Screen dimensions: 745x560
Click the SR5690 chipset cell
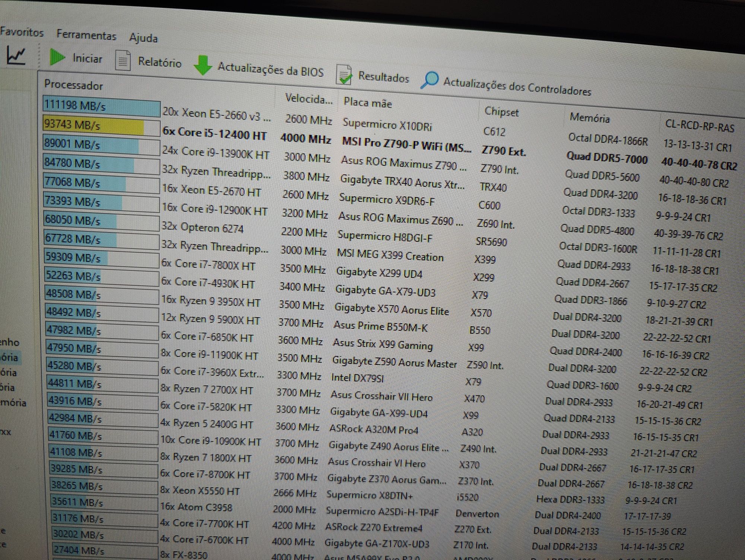point(491,242)
